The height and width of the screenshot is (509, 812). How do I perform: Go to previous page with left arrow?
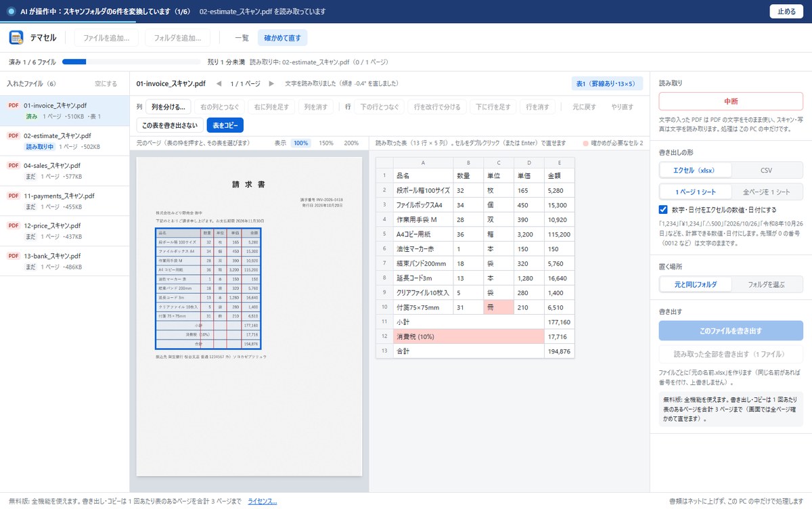tap(219, 84)
